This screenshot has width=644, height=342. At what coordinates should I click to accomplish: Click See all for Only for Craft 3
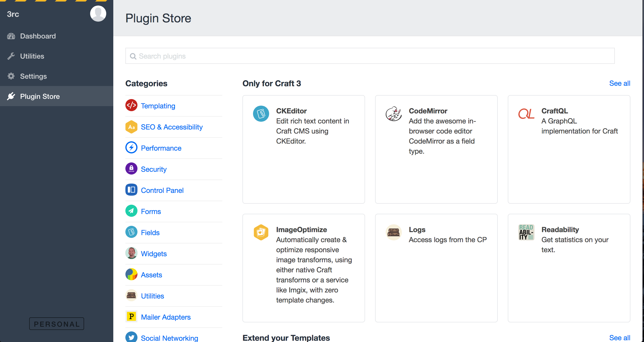click(x=619, y=83)
